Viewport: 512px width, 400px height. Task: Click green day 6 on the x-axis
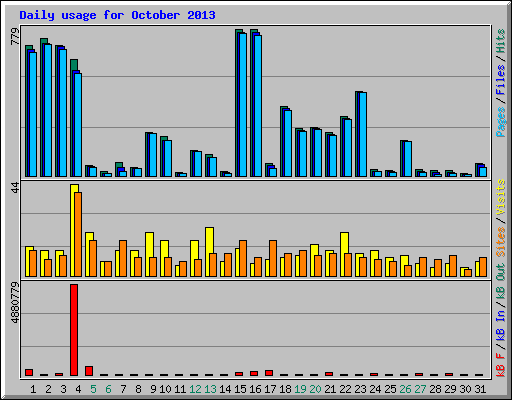(x=108, y=389)
